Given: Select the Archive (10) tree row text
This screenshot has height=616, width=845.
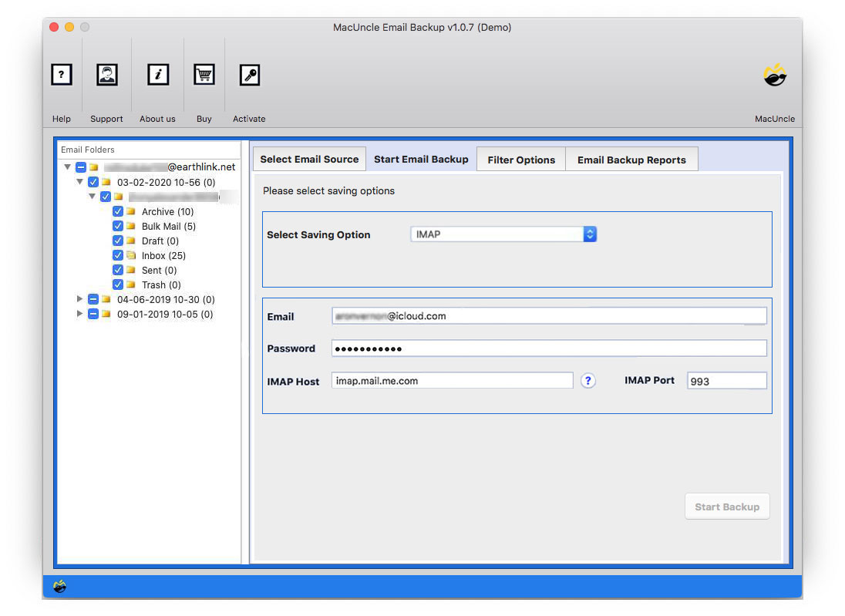Looking at the screenshot, I should coord(167,212).
